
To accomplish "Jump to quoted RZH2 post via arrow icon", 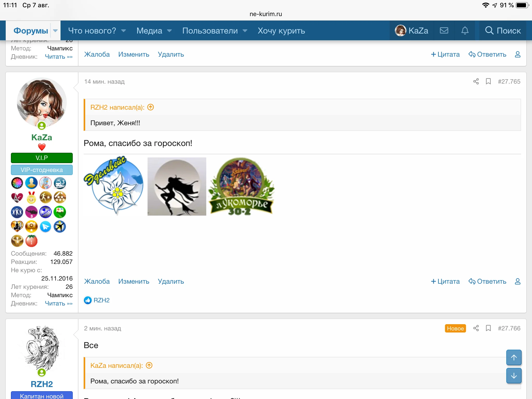I will click(151, 107).
